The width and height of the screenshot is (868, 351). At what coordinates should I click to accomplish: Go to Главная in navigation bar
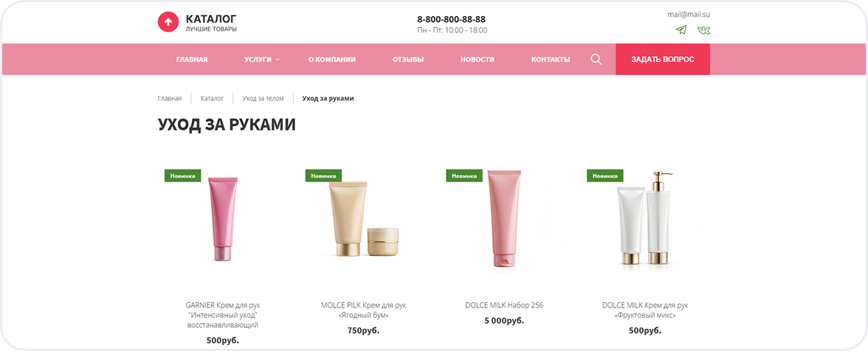click(x=192, y=59)
